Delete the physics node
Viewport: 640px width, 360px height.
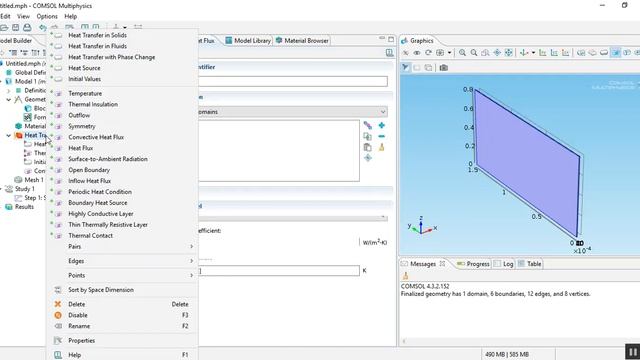[76, 304]
